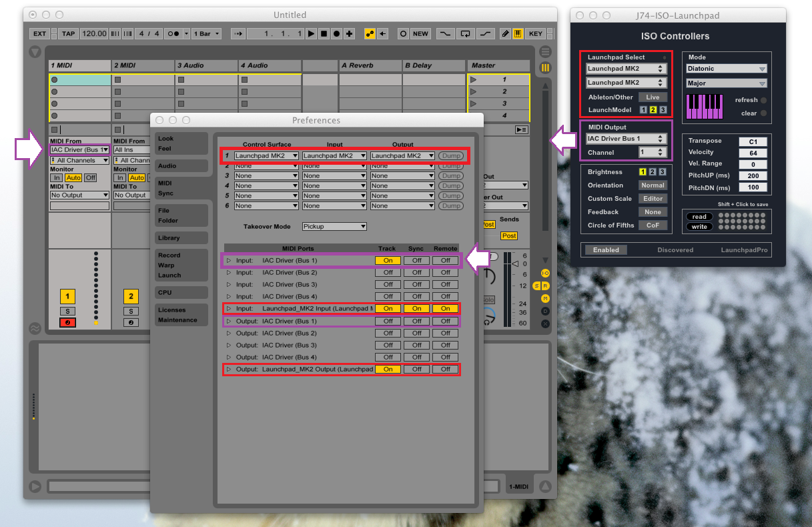Click the TAP tempo button
This screenshot has width=812, height=527.
point(69,33)
